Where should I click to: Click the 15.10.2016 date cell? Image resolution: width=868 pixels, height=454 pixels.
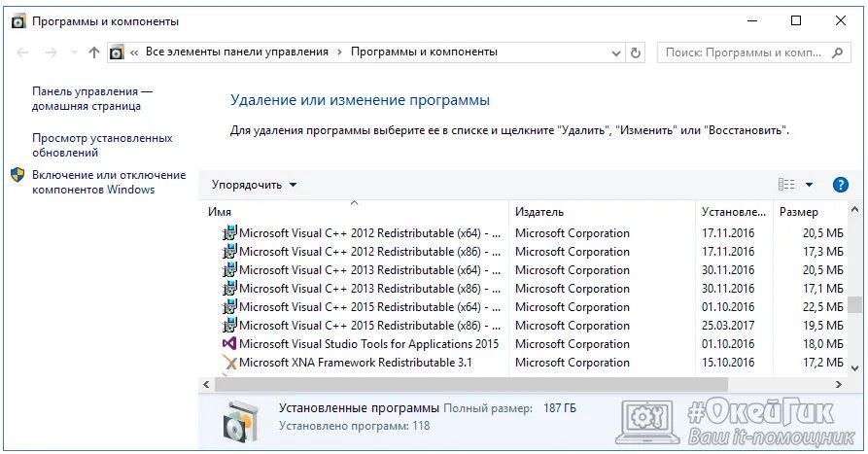click(x=728, y=363)
